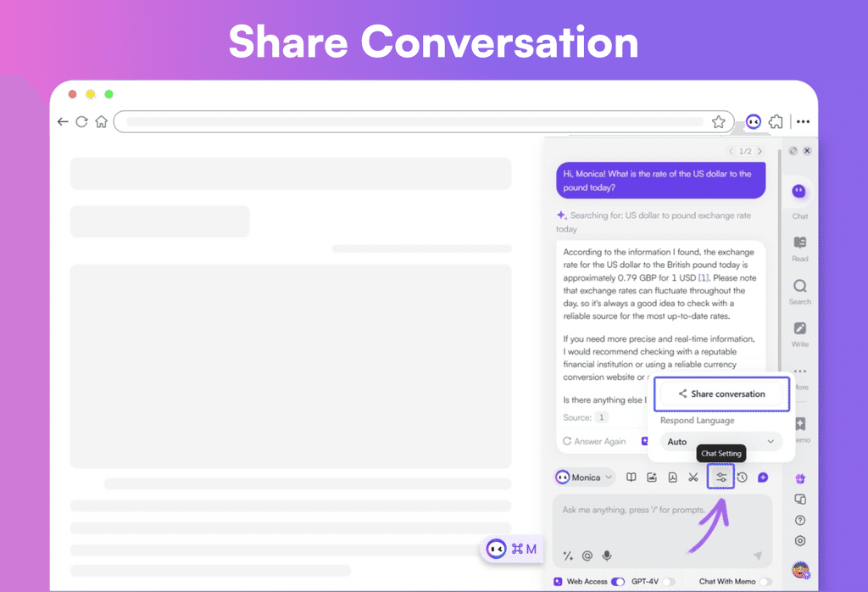The height and width of the screenshot is (592, 868).
Task: Open the PDF chat icon
Action: coord(672,478)
